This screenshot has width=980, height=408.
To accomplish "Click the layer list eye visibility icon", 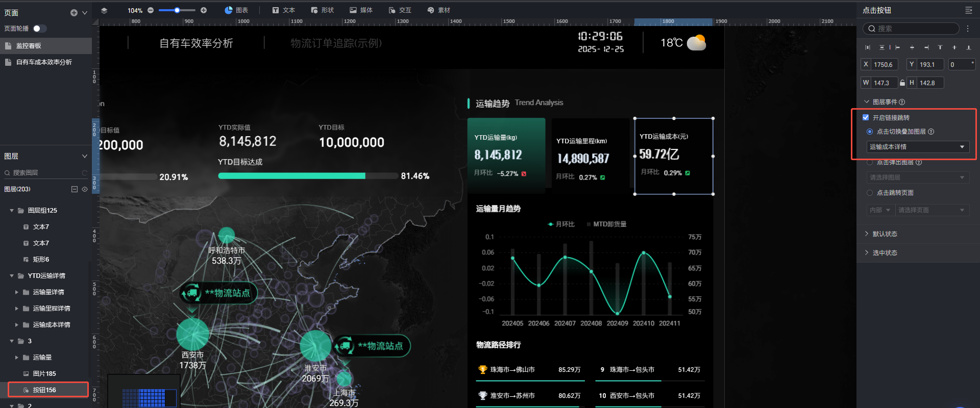I will click(x=85, y=189).
